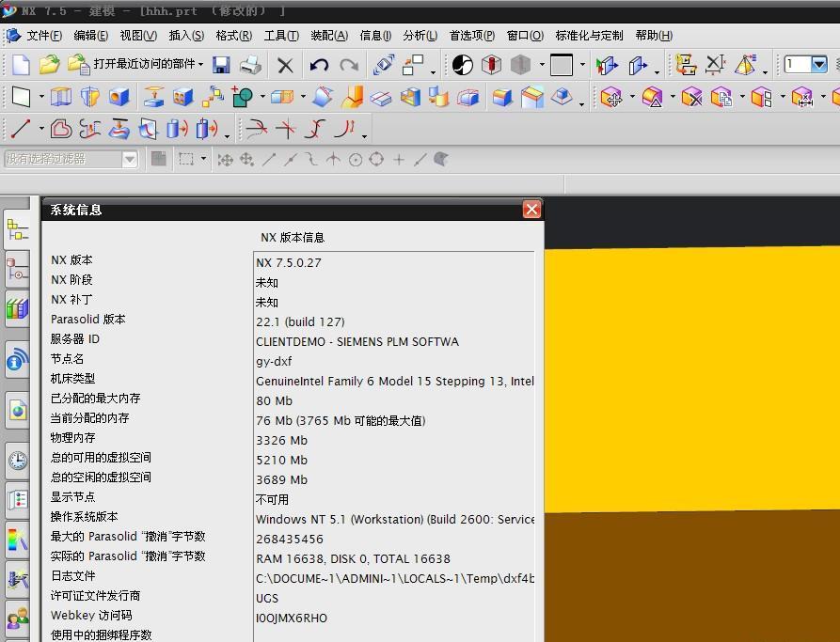Toggle the snap Quadrant Point option
This screenshot has height=642, width=840.
[376, 159]
